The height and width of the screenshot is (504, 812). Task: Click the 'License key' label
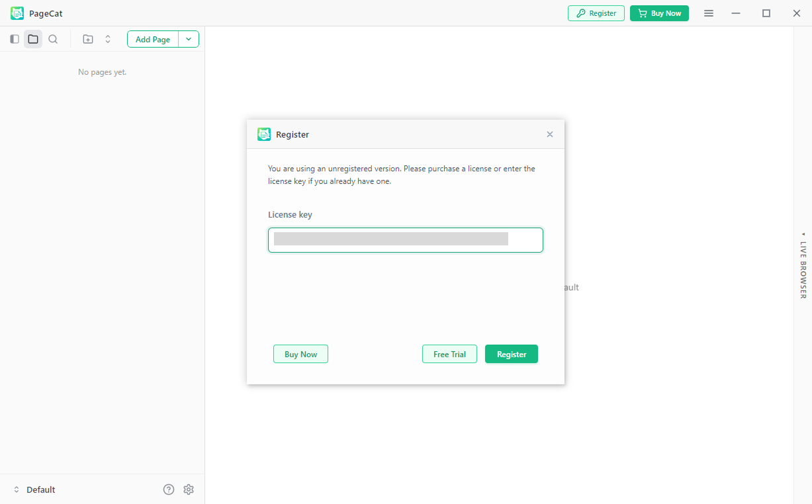[290, 215]
